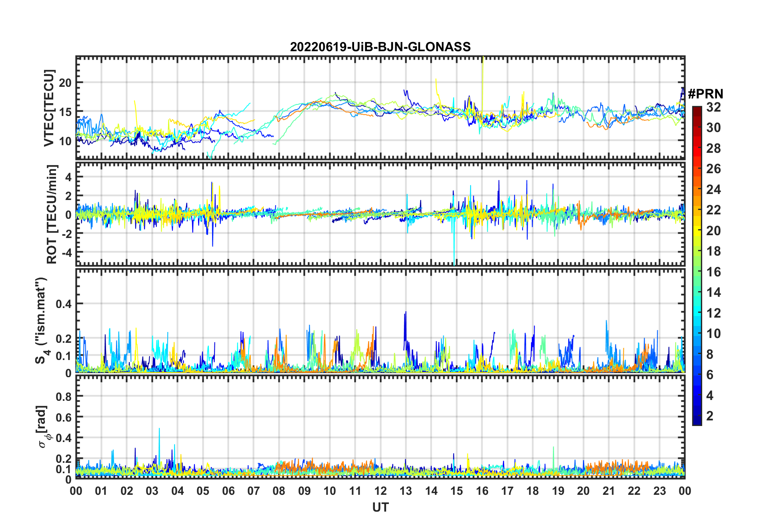Image resolution: width=761 pixels, height=532 pixels.
Task: Click the plot title 20220619-UiB-BJN-GLONASS
Action: click(x=380, y=47)
